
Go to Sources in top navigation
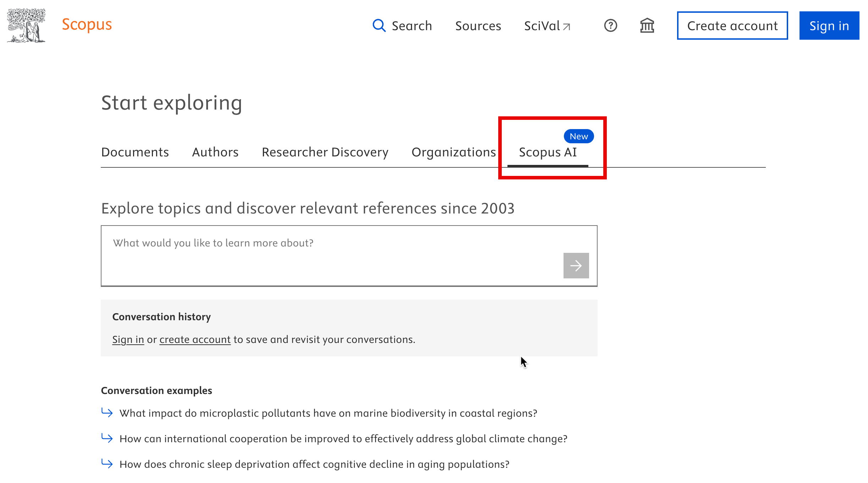tap(478, 26)
